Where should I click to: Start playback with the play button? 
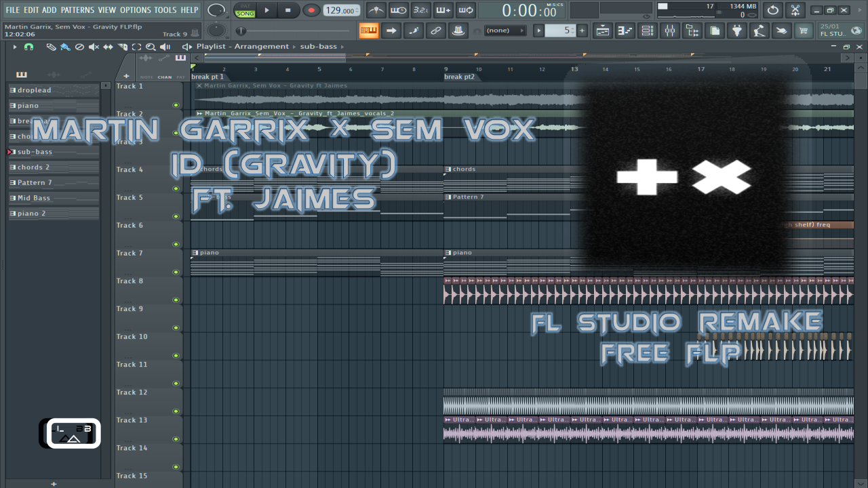[267, 10]
